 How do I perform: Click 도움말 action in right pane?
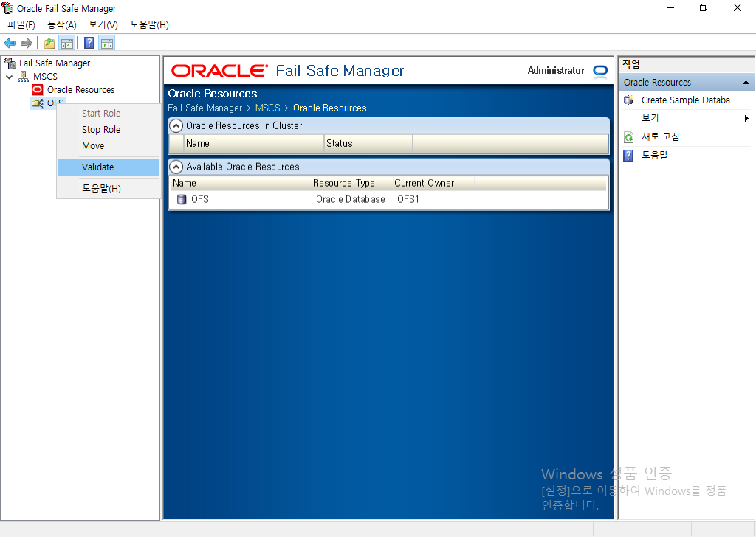655,155
